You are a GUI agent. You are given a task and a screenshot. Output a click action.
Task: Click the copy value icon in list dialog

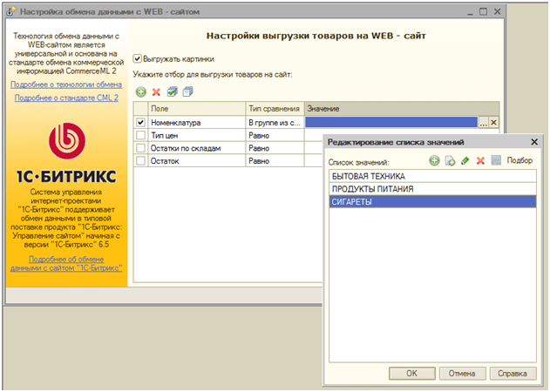[x=450, y=160]
